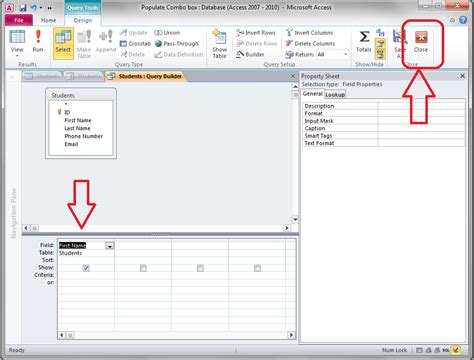The height and width of the screenshot is (360, 474).
Task: Click the ID field in Students table
Action: [x=67, y=112]
